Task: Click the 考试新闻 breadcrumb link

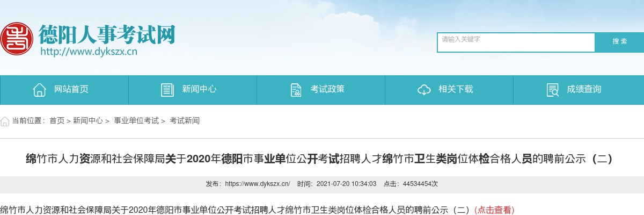Action: tap(185, 121)
